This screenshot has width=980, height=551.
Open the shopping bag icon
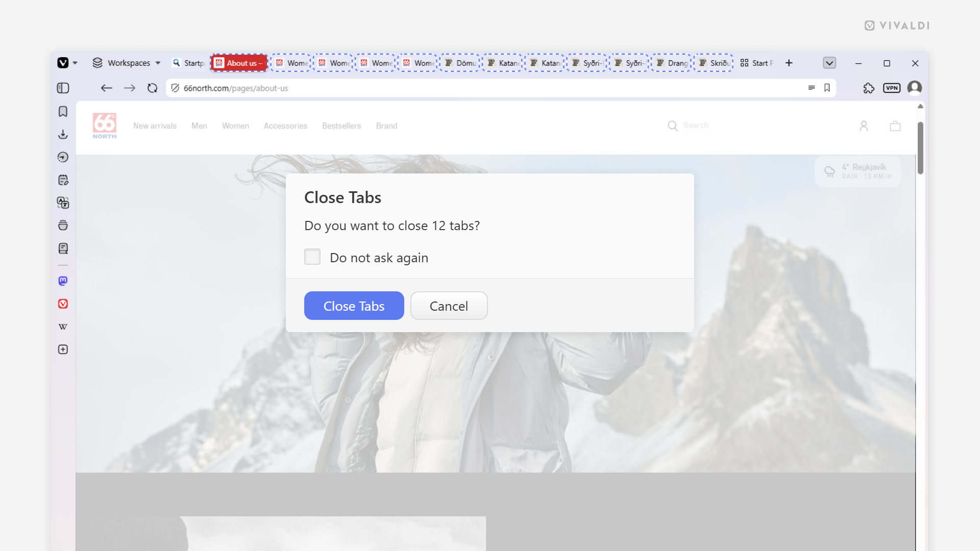[895, 126]
